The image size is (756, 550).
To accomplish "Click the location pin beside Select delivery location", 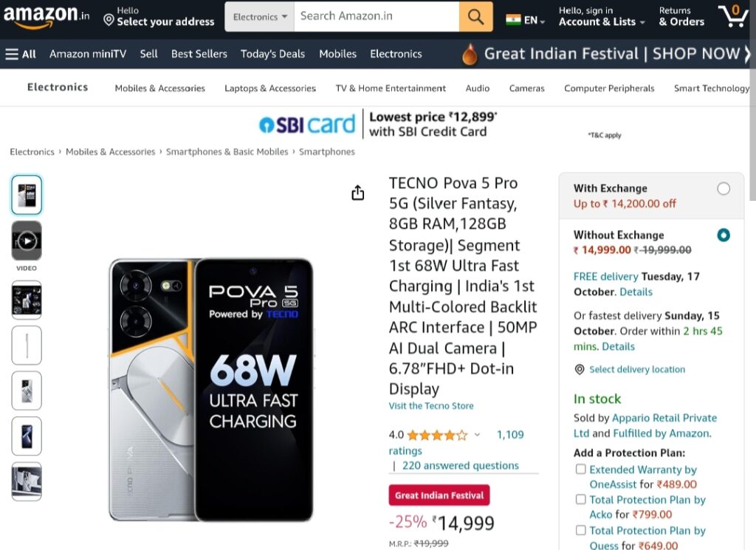I will (x=580, y=370).
